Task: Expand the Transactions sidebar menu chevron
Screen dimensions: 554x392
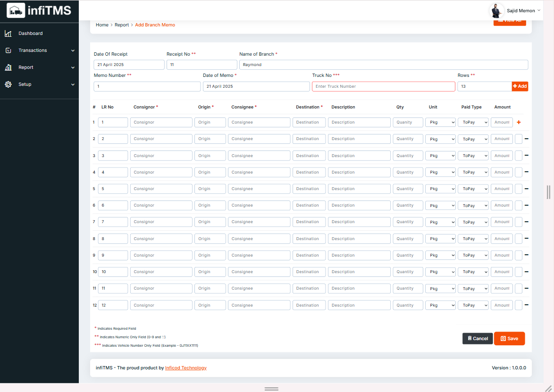Action: pos(73,50)
